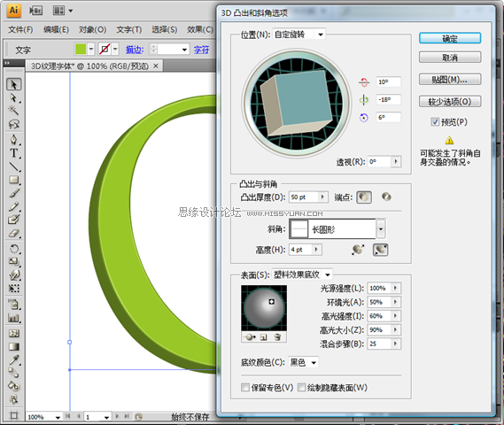The height and width of the screenshot is (425, 504).
Task: Enable the 保留专色(V) checkbox
Action: point(245,388)
